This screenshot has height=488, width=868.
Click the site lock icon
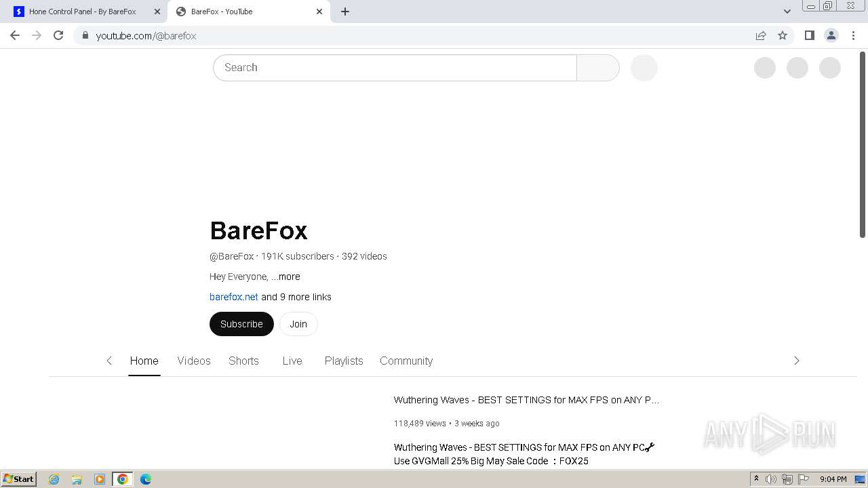(85, 35)
